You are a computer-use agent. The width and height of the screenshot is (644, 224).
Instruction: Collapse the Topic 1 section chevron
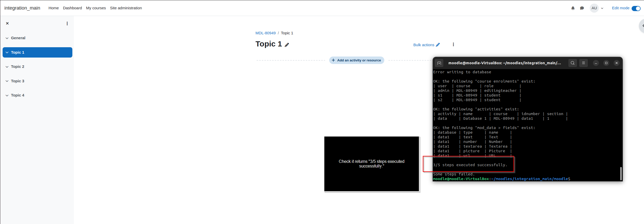coord(7,52)
